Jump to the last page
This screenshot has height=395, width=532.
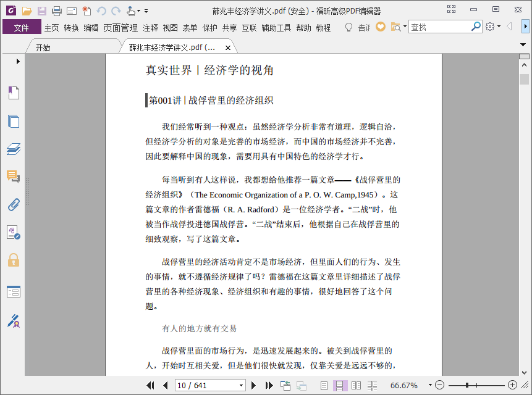pos(269,385)
